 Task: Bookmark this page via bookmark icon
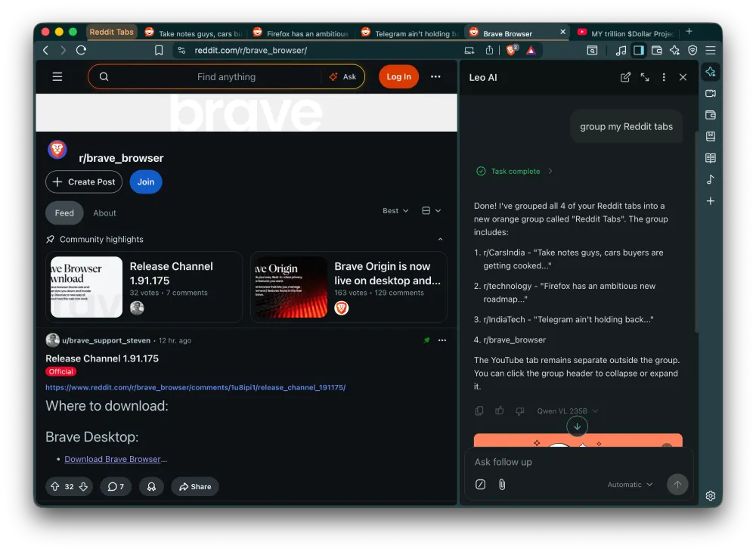(159, 50)
